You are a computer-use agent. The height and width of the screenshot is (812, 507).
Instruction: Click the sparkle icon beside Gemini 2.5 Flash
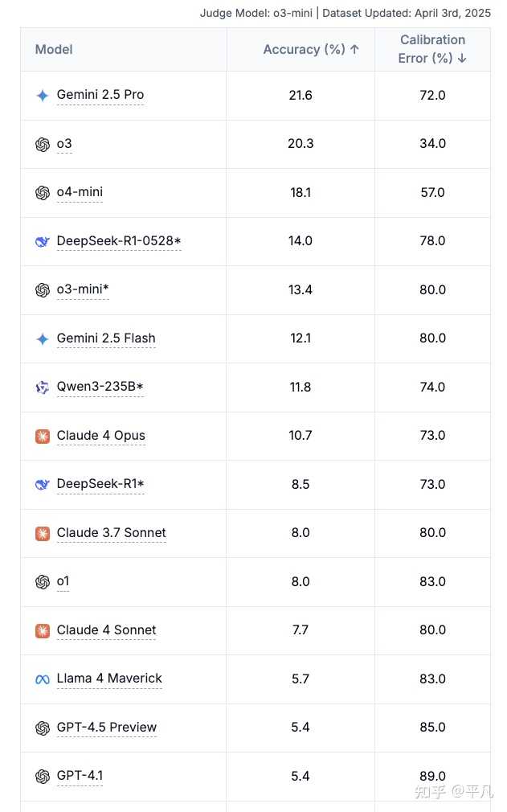43,338
